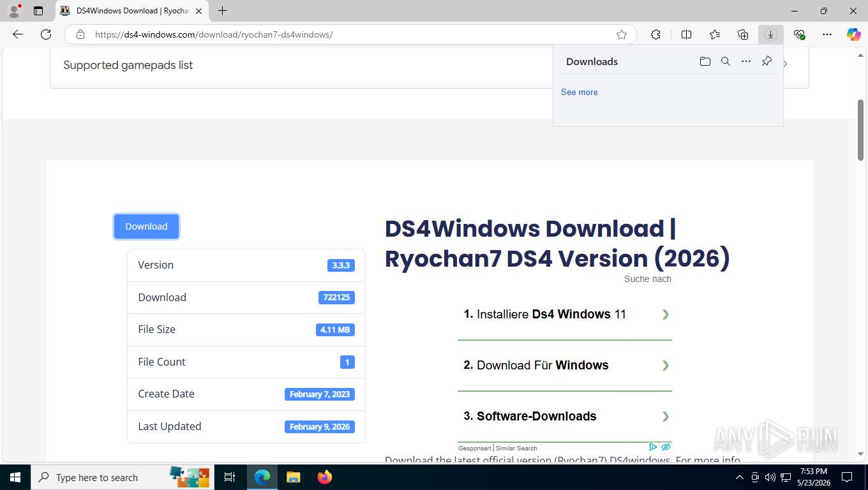Refresh the current page
Viewport: 868px width, 490px height.
tap(46, 34)
